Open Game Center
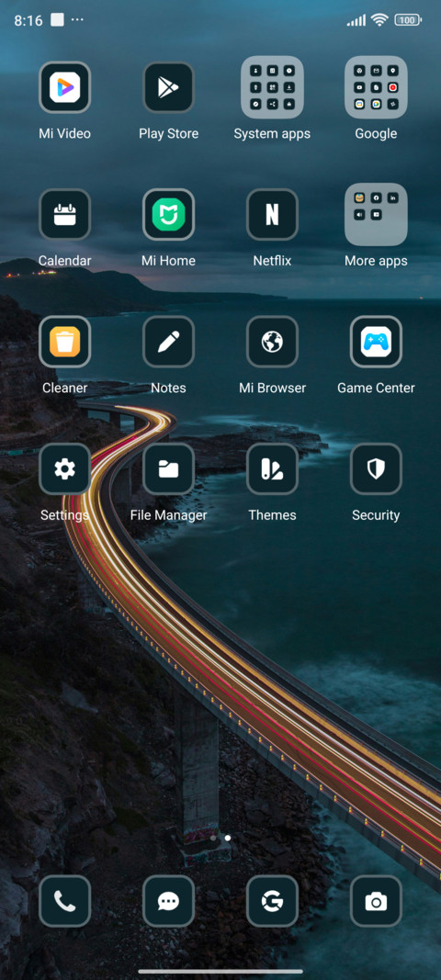 [376, 342]
